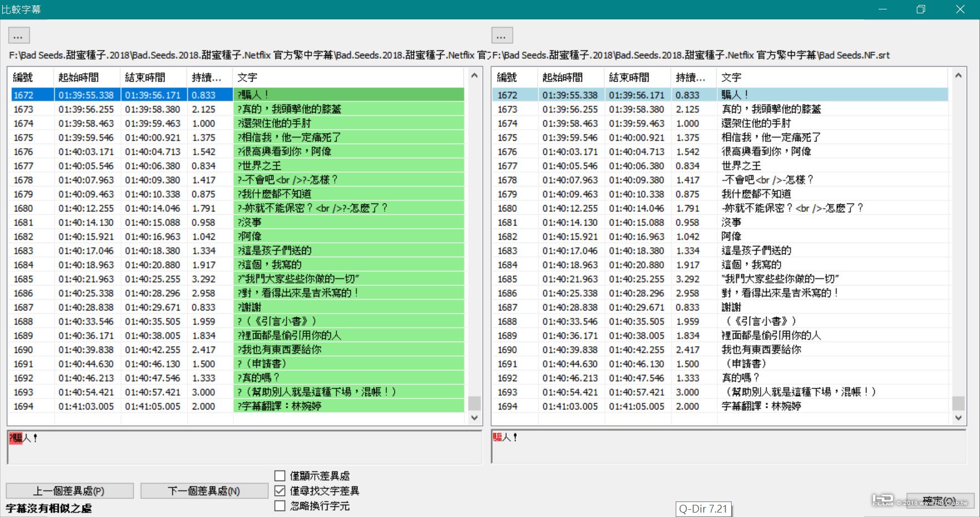Select the second-list row "對，看得出來是吉米寫的！"
The image size is (980, 517).
(x=721, y=293)
